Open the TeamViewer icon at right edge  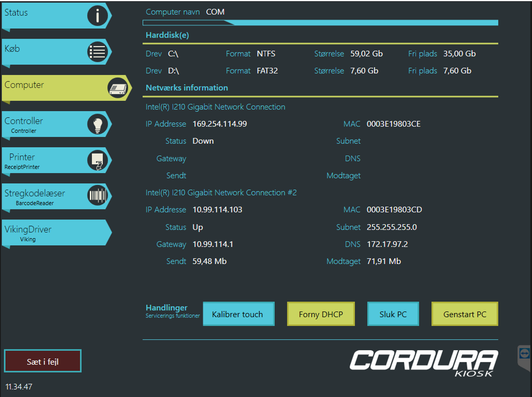tap(524, 354)
